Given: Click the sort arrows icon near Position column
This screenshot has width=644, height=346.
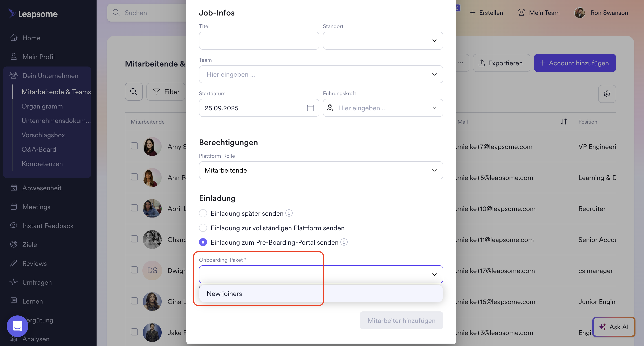Looking at the screenshot, I should pyautogui.click(x=564, y=122).
